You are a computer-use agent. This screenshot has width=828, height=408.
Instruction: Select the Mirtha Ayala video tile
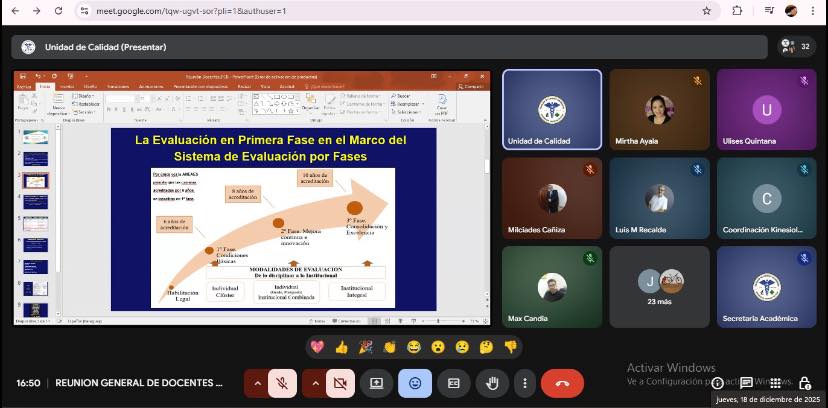(659, 109)
